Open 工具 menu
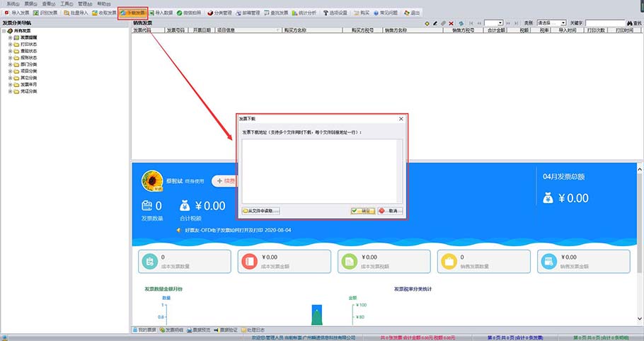 [67, 4]
